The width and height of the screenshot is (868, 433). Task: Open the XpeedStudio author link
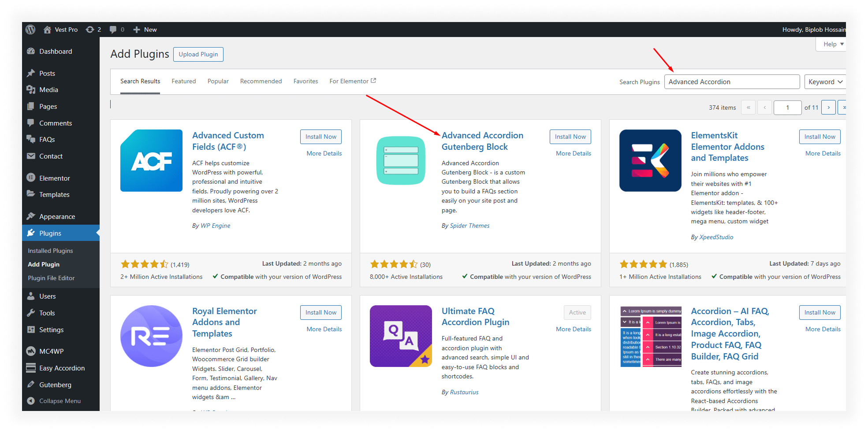coord(716,237)
